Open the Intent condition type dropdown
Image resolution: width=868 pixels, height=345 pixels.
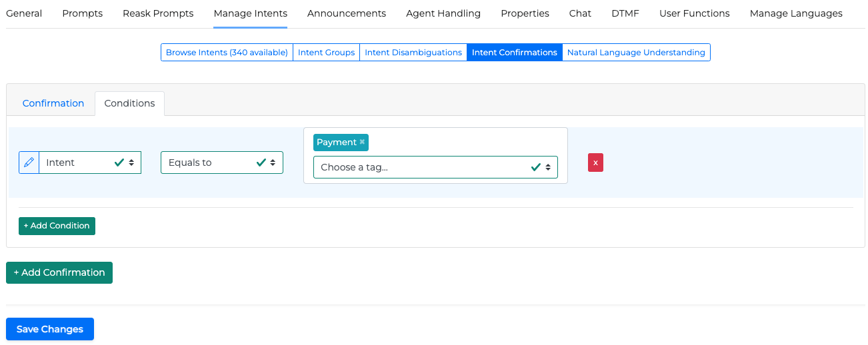(x=90, y=163)
